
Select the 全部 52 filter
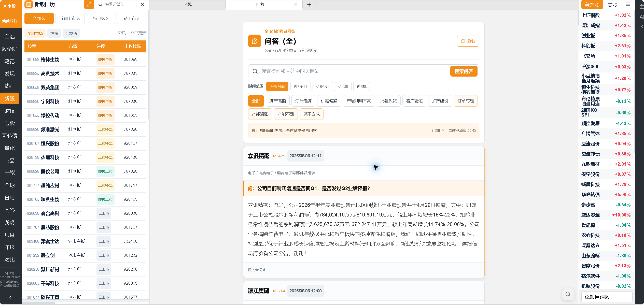[x=39, y=18]
